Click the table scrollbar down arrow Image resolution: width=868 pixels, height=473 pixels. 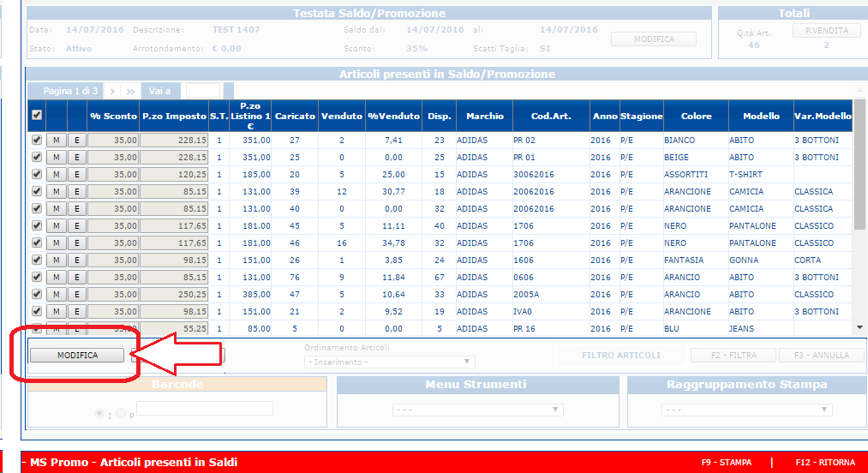pyautogui.click(x=859, y=327)
